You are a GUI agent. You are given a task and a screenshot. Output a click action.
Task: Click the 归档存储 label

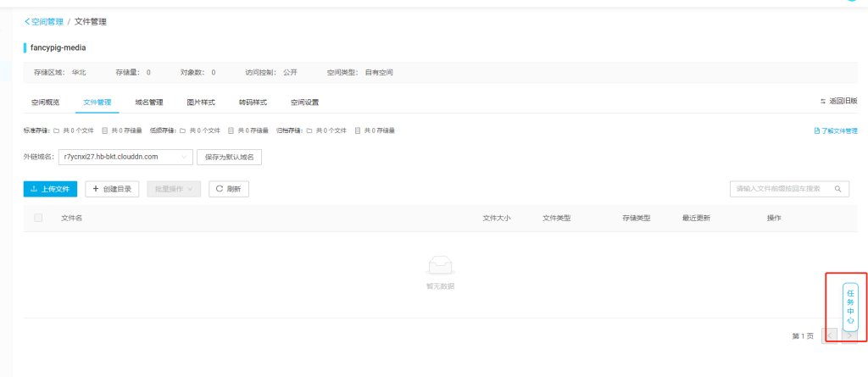coord(290,131)
